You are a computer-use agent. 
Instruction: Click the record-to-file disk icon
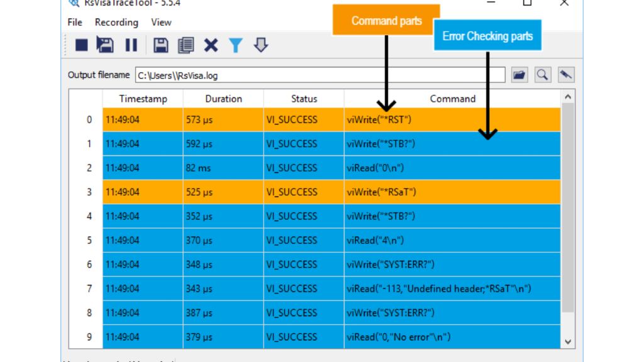pos(105,45)
